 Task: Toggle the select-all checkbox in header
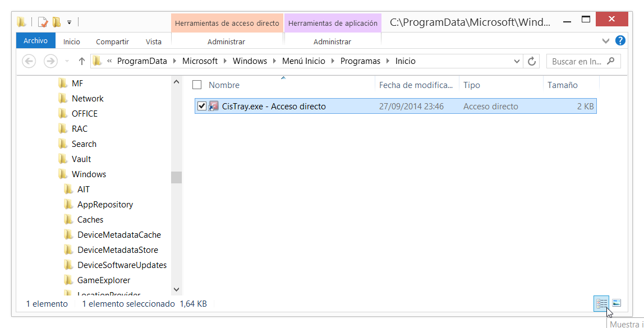tap(197, 85)
